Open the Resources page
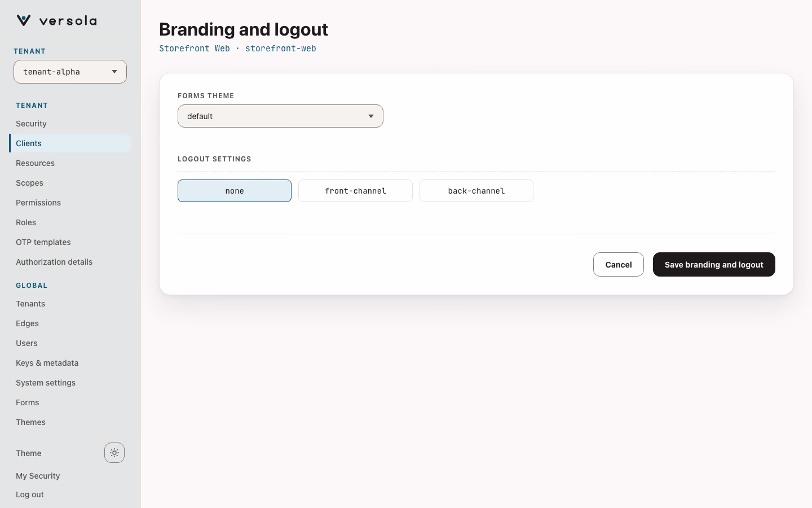This screenshot has width=812, height=508. tap(70, 163)
